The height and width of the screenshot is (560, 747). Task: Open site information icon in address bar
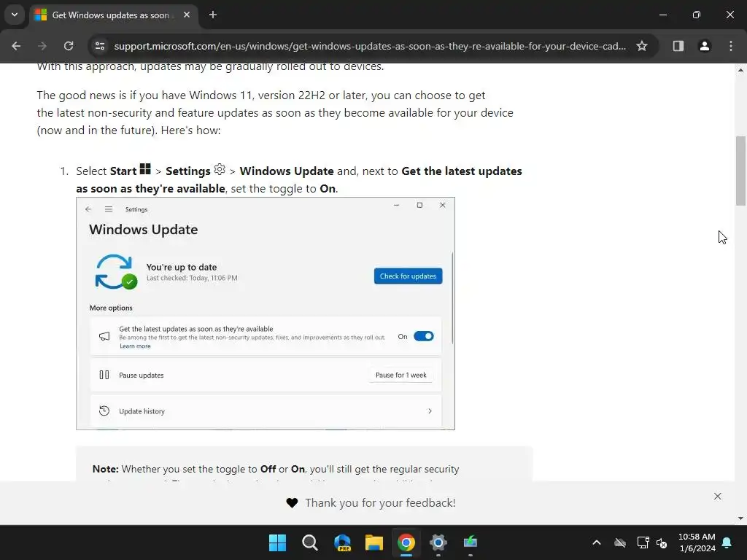click(x=100, y=46)
